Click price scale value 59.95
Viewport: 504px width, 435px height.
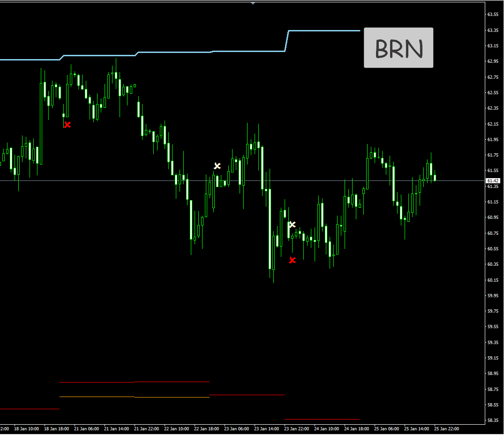(x=493, y=296)
